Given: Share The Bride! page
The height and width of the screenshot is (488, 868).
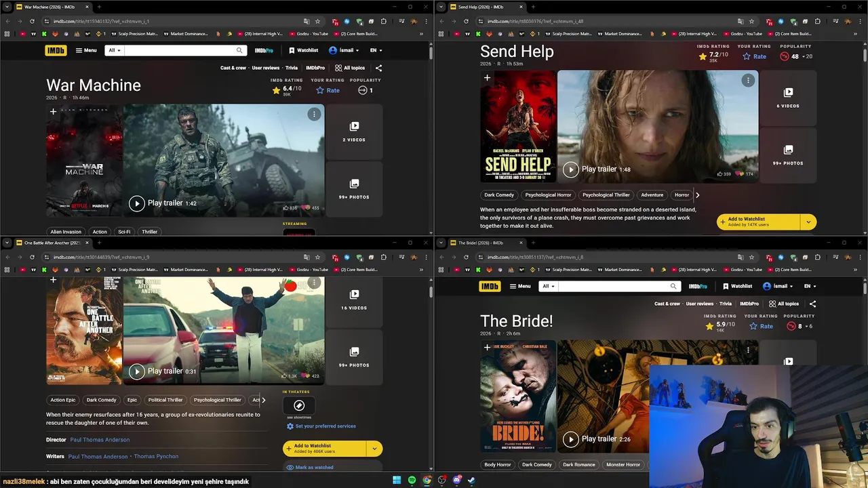Looking at the screenshot, I should click(812, 304).
